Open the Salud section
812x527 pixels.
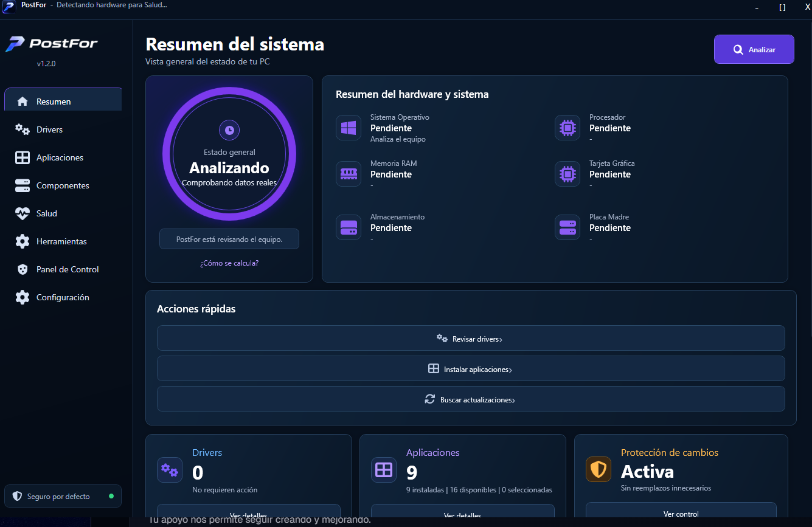click(x=63, y=213)
